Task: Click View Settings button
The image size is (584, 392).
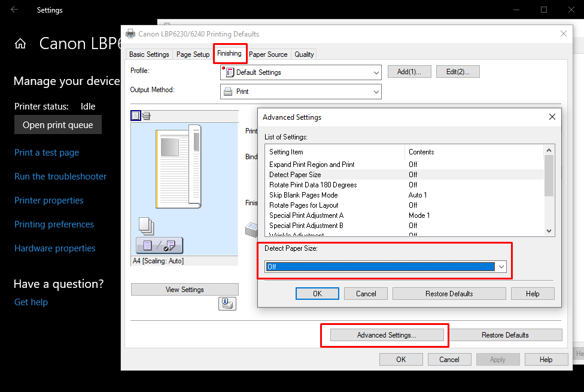Action: point(185,290)
